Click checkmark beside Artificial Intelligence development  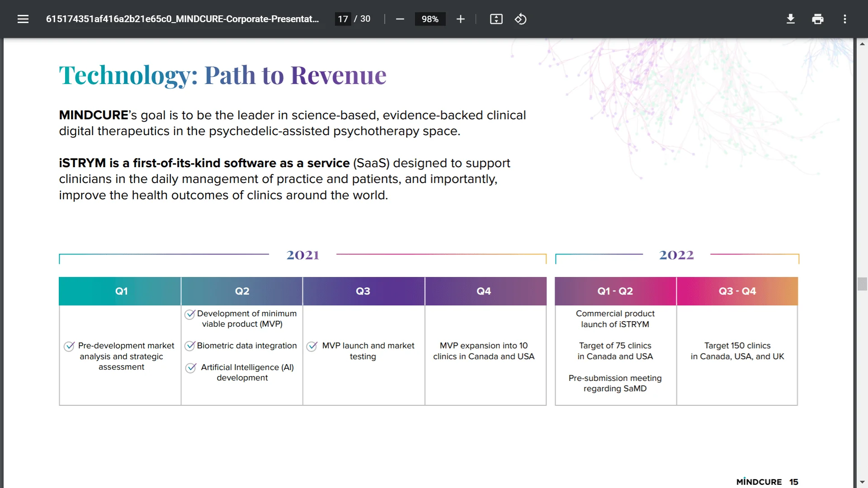pos(191,368)
